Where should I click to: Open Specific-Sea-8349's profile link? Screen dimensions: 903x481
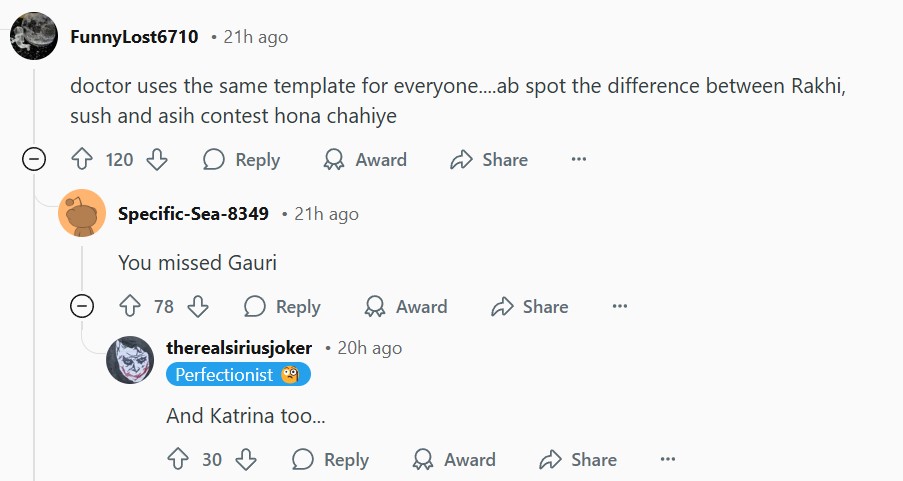[193, 214]
